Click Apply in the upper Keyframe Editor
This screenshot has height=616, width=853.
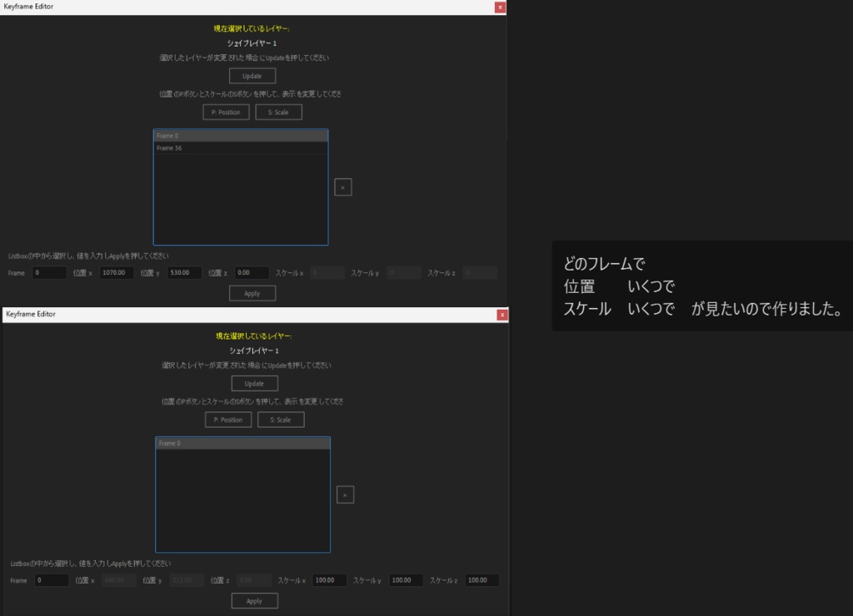point(252,293)
